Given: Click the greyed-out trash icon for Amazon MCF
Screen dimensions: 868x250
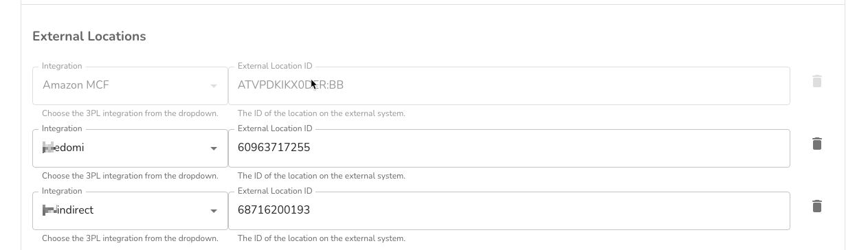Looking at the screenshot, I should click(816, 82).
